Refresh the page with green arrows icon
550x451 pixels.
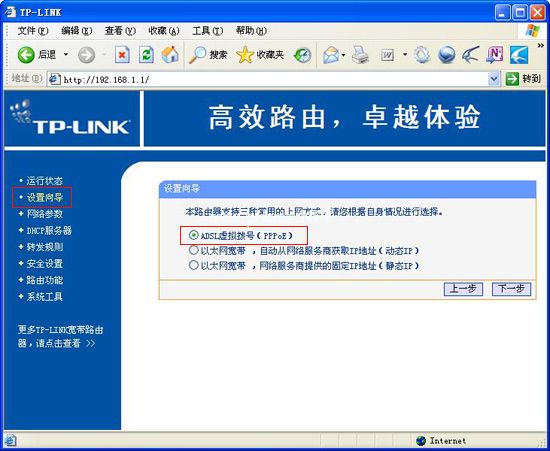pos(146,55)
